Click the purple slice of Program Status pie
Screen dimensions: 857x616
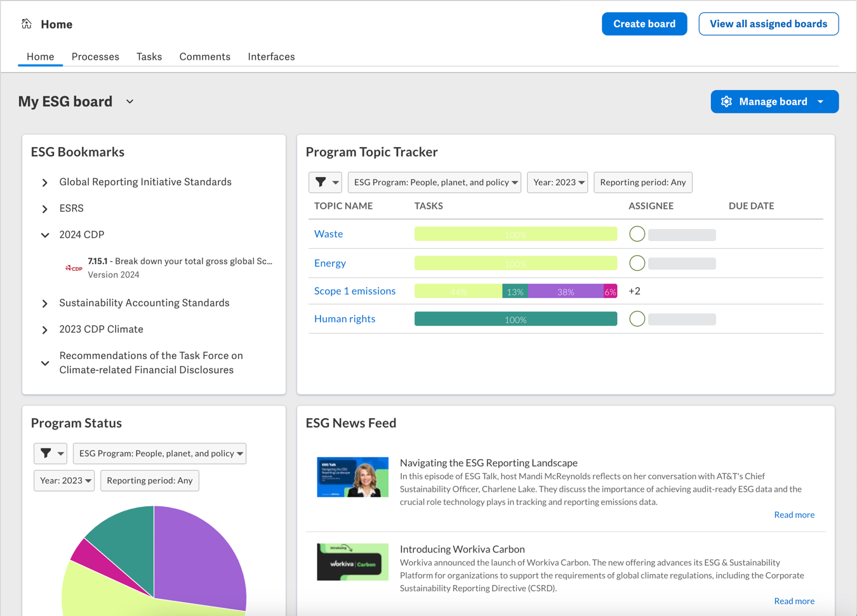click(x=200, y=558)
